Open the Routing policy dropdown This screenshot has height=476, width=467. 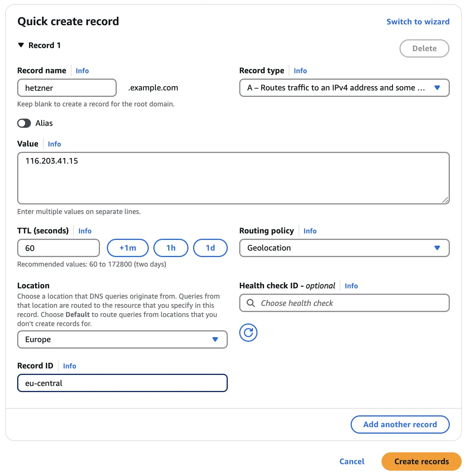344,248
